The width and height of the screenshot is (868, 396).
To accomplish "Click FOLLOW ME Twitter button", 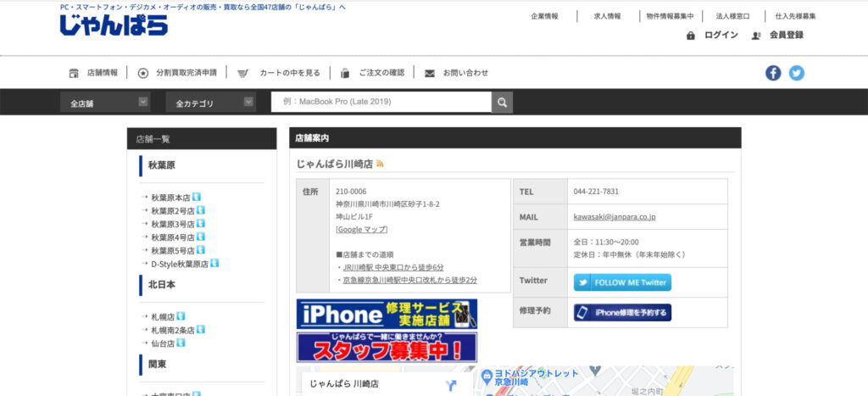I will (622, 282).
